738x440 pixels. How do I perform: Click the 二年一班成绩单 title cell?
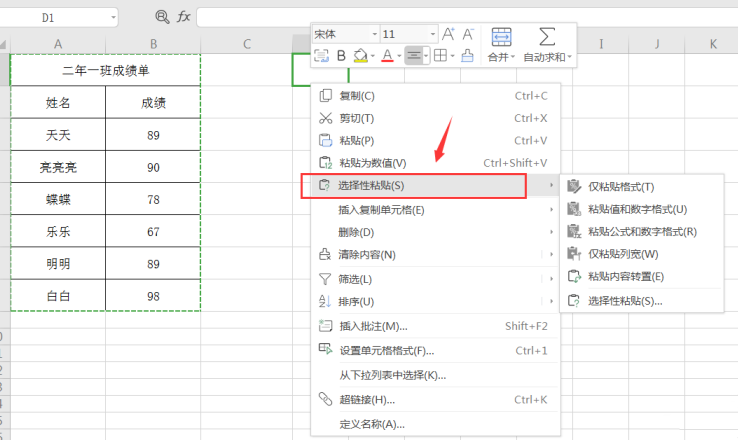[x=105, y=71]
